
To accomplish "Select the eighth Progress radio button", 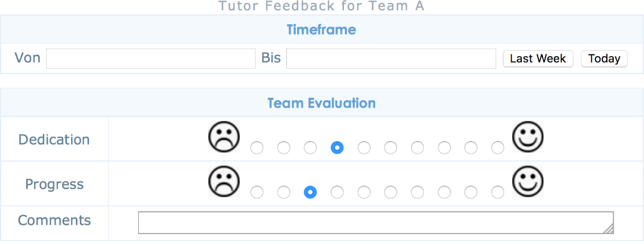I will pyautogui.click(x=445, y=192).
